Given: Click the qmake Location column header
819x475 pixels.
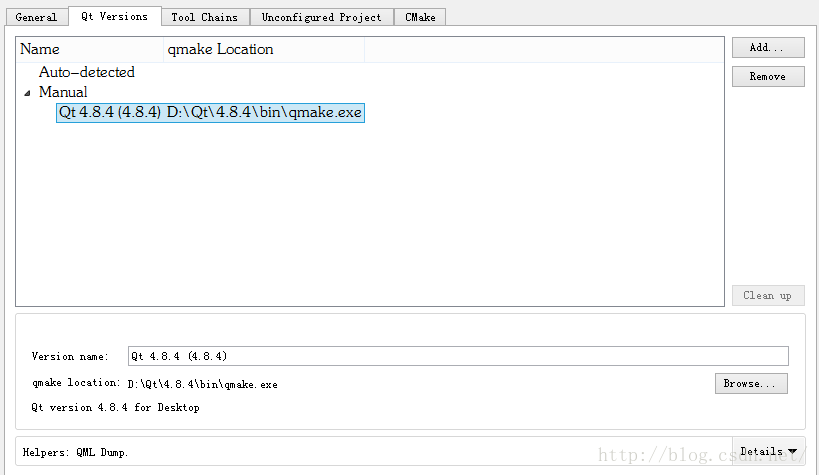Looking at the screenshot, I should pyautogui.click(x=264, y=49).
